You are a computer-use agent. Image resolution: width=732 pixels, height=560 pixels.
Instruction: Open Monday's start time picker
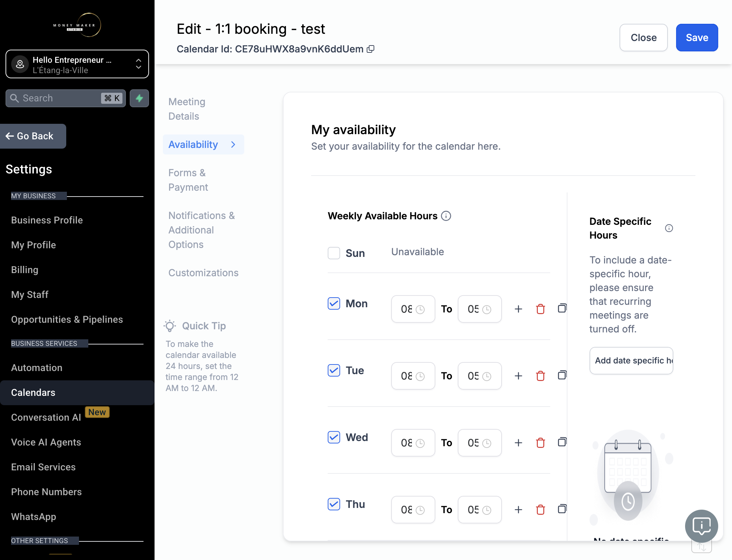tap(413, 309)
